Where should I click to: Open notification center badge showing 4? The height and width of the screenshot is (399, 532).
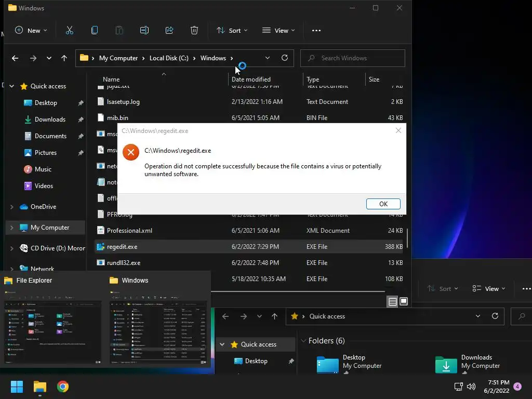point(517,387)
